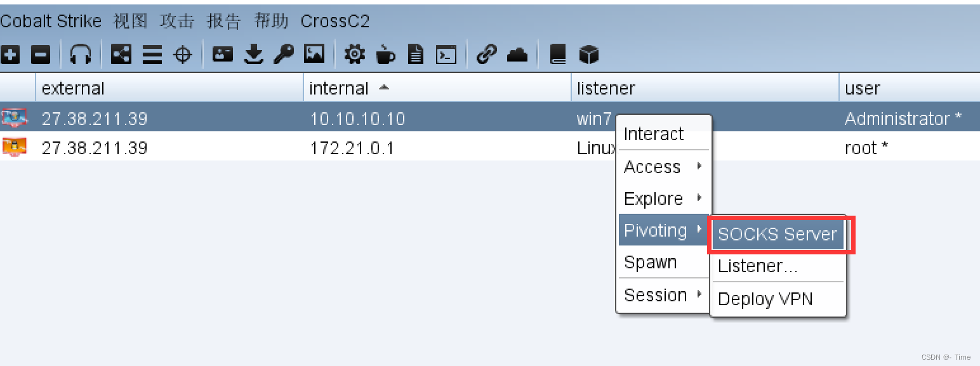Open the Screenshots view icon

314,55
